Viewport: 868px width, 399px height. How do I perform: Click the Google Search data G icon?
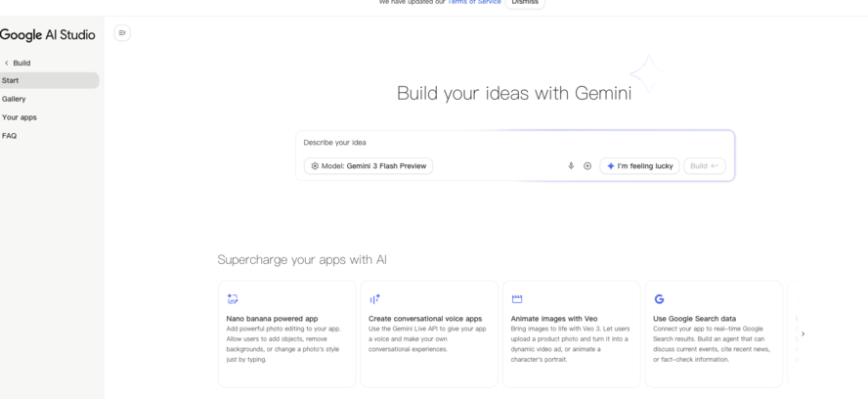(x=659, y=299)
